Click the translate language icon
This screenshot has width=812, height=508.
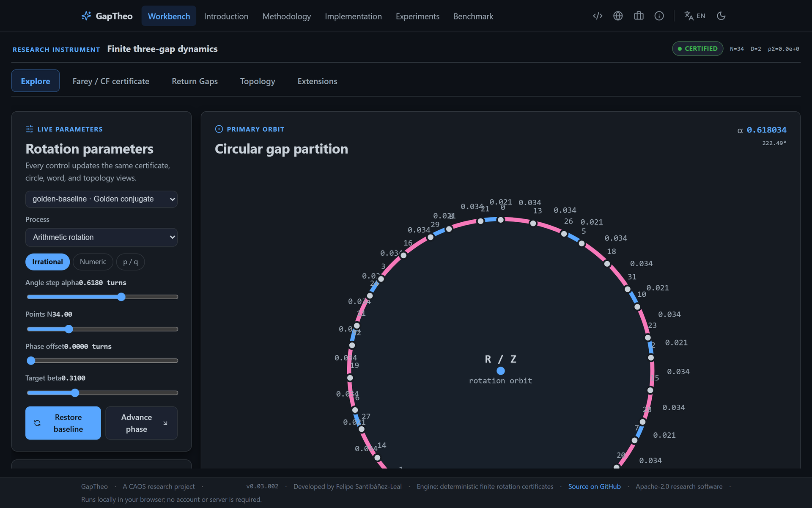tap(689, 16)
